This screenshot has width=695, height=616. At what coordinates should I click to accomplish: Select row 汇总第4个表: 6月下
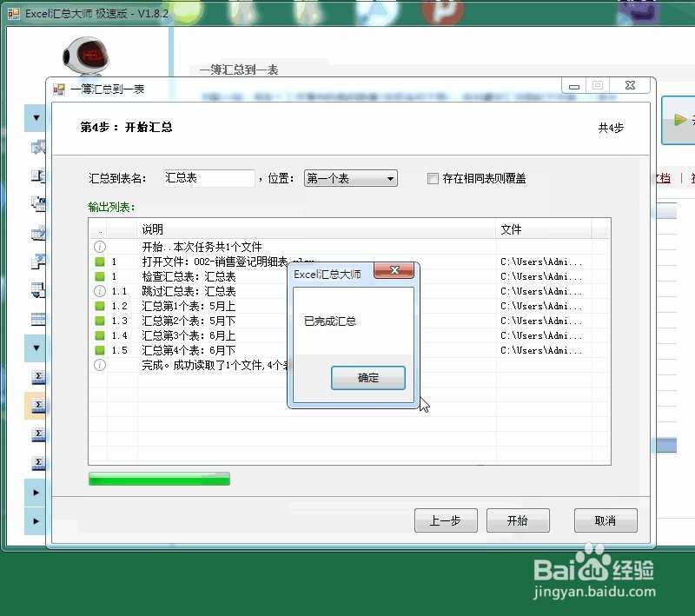coord(349,350)
